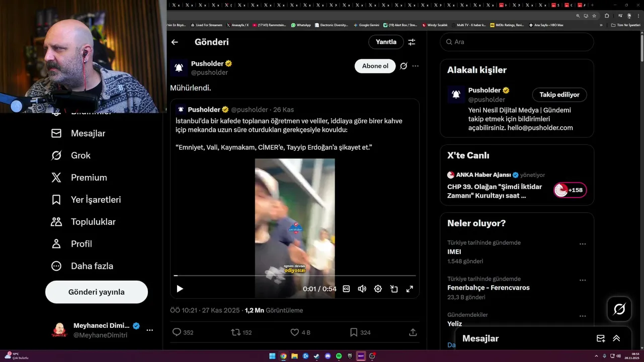Open Grok from the left sidebar
The height and width of the screenshot is (362, 644).
click(x=70, y=155)
